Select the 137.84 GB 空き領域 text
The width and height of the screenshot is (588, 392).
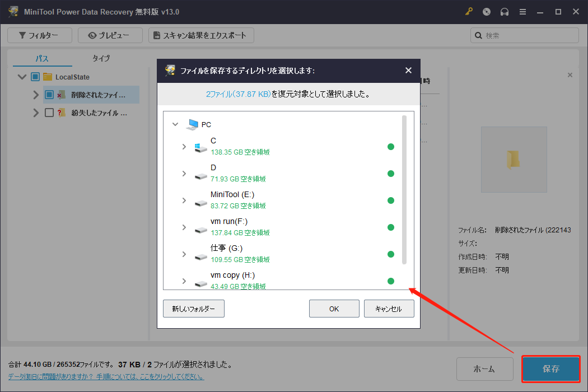tap(240, 233)
